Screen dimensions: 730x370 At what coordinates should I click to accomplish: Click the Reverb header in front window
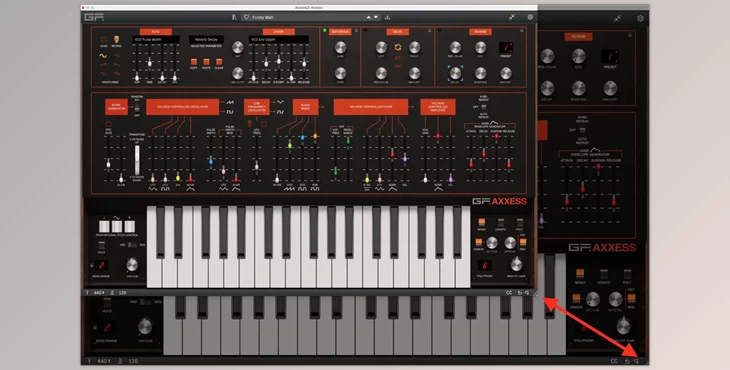(x=480, y=32)
